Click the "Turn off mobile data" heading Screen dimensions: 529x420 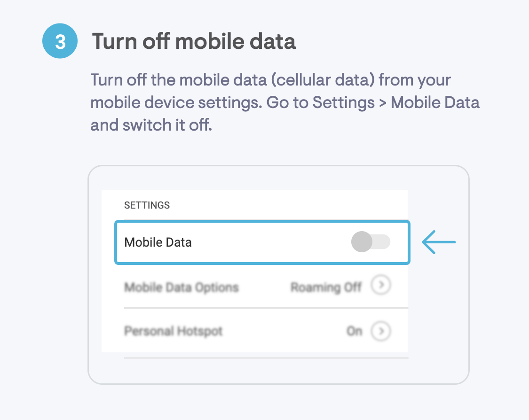coord(194,41)
